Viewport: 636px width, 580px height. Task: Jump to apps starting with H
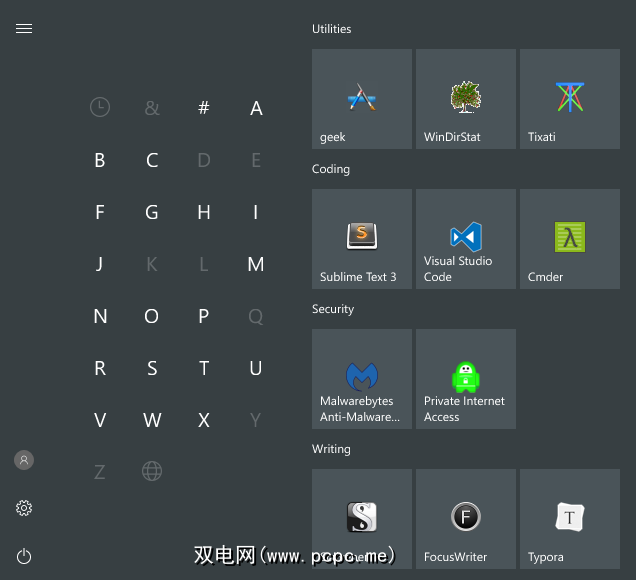tap(204, 212)
